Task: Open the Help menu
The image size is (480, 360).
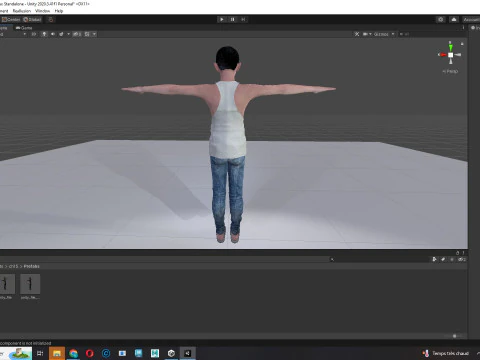Action: coord(59,11)
